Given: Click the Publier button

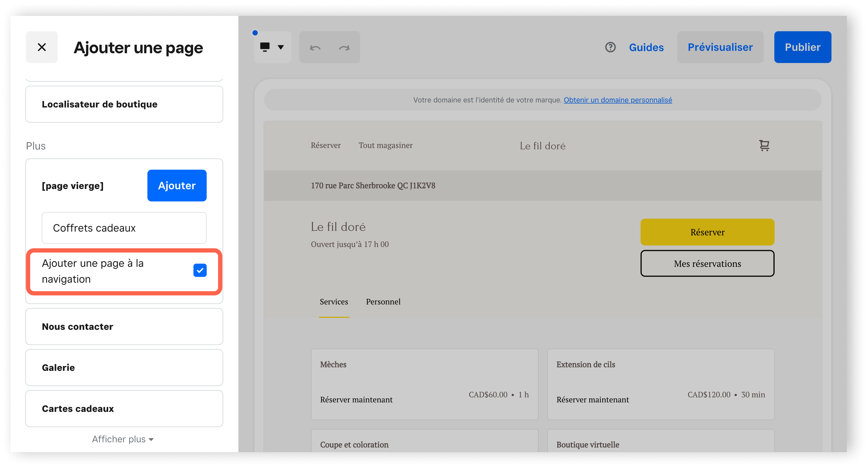Looking at the screenshot, I should [x=802, y=47].
